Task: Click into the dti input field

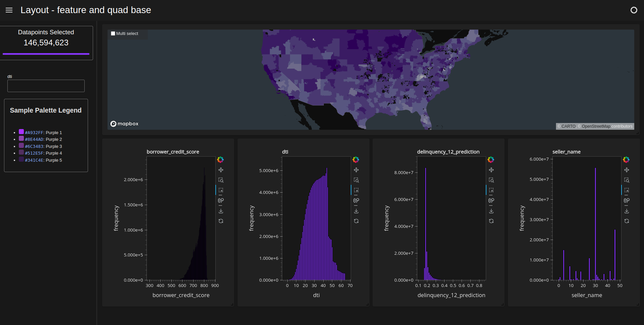Action: [x=46, y=86]
